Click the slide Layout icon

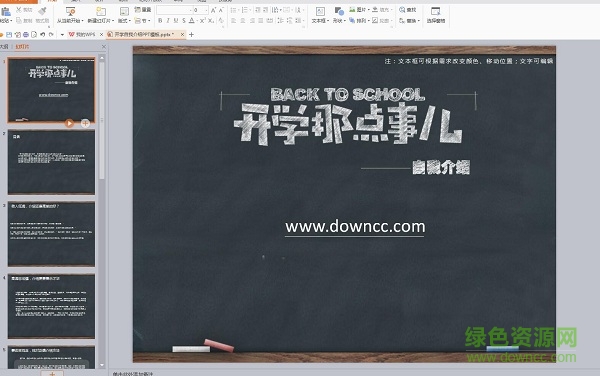(124, 11)
